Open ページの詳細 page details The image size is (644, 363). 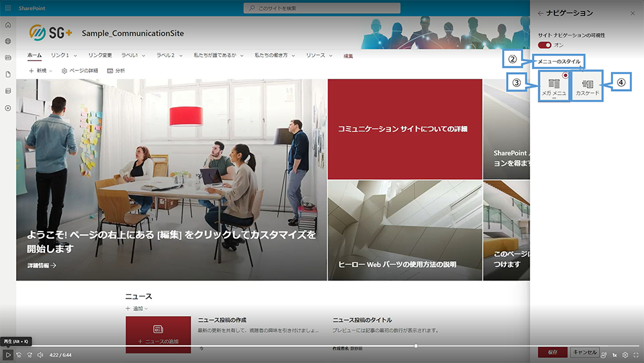click(80, 71)
